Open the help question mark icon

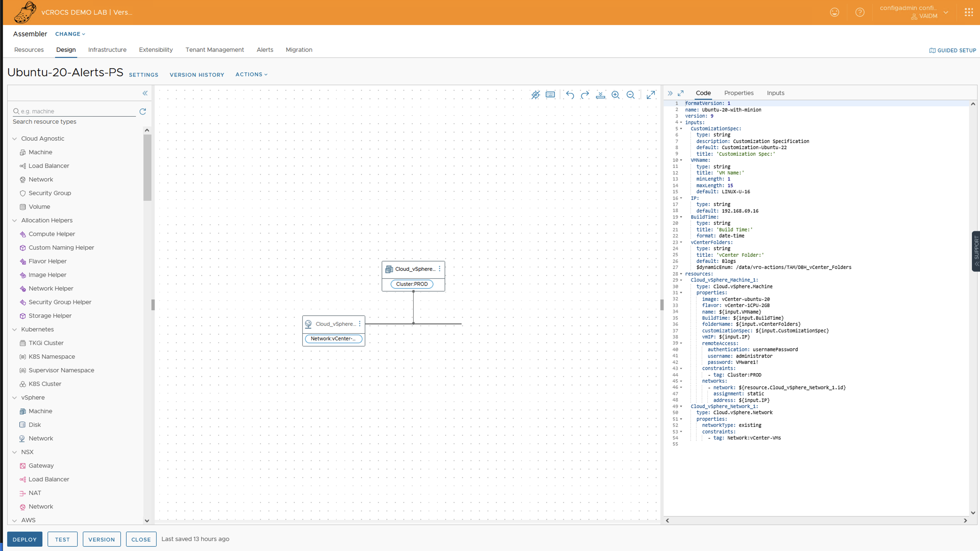click(x=859, y=12)
